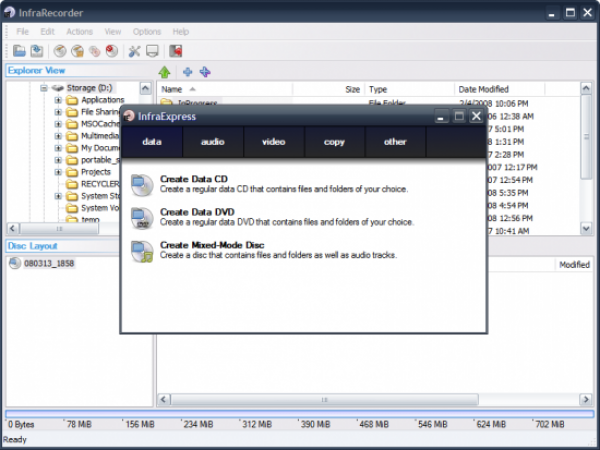The height and width of the screenshot is (450, 600).
Task: Click the red Erase disc icon
Action: pos(112,51)
